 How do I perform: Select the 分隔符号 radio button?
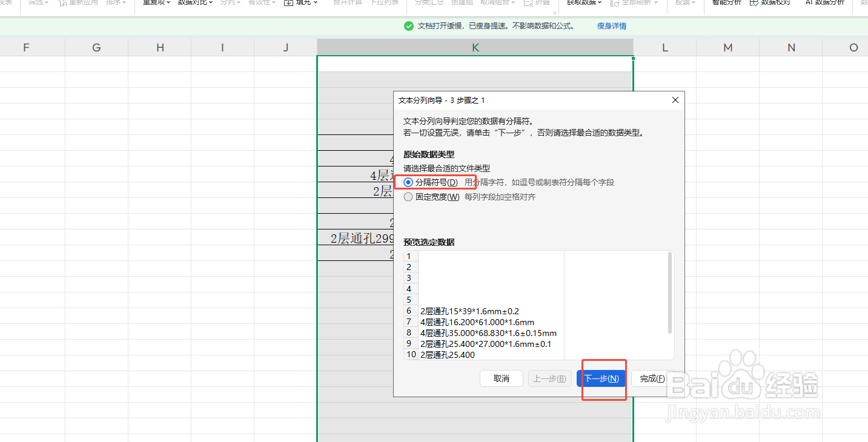(x=408, y=182)
